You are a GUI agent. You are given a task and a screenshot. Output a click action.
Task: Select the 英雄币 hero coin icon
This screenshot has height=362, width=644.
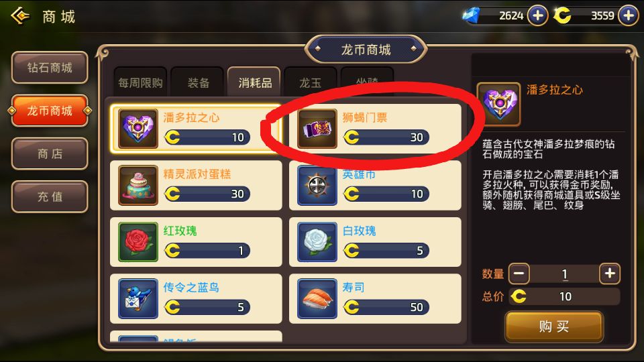tap(317, 185)
